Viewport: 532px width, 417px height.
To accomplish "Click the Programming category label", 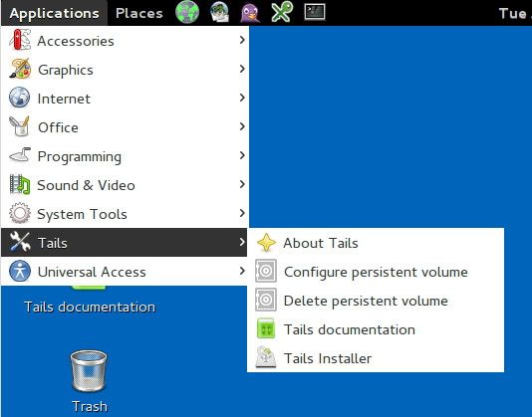I will pos(80,157).
